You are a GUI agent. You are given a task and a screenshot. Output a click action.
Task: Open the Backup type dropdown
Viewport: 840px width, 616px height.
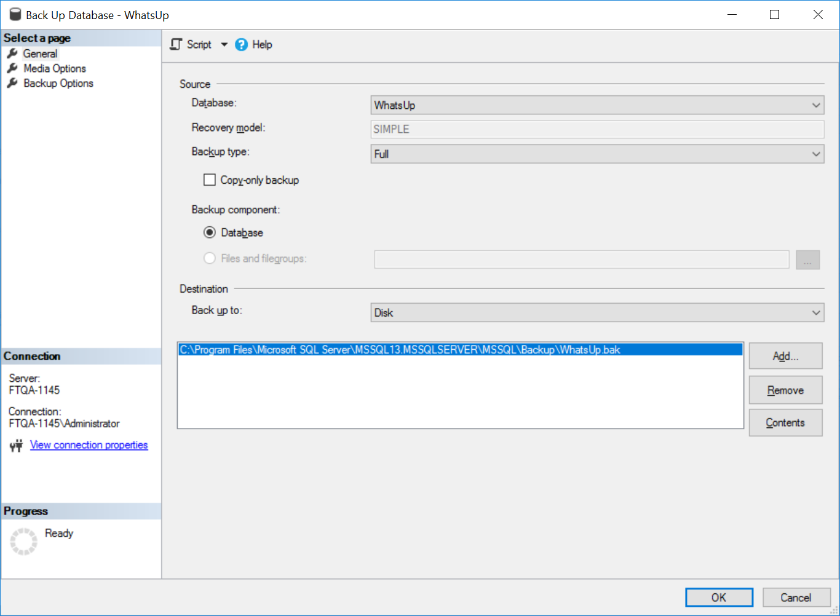816,154
